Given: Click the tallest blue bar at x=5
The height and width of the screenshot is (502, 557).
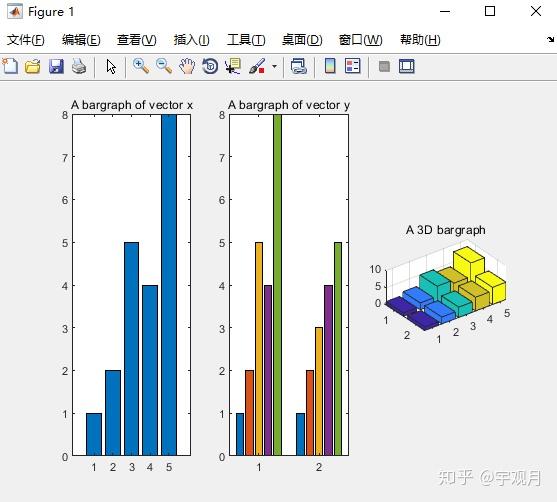Looking at the screenshot, I should (169, 285).
